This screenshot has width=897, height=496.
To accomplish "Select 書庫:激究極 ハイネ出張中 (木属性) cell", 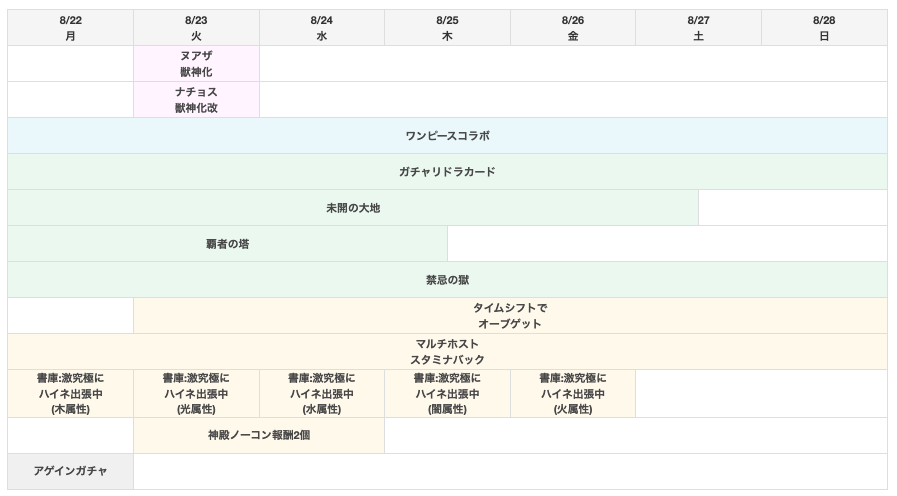I will [x=70, y=394].
